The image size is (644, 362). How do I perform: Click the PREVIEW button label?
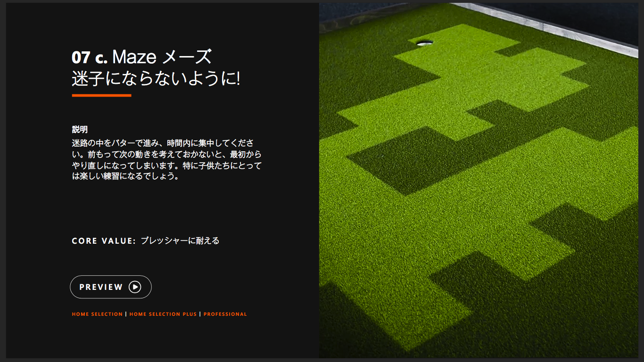click(101, 287)
